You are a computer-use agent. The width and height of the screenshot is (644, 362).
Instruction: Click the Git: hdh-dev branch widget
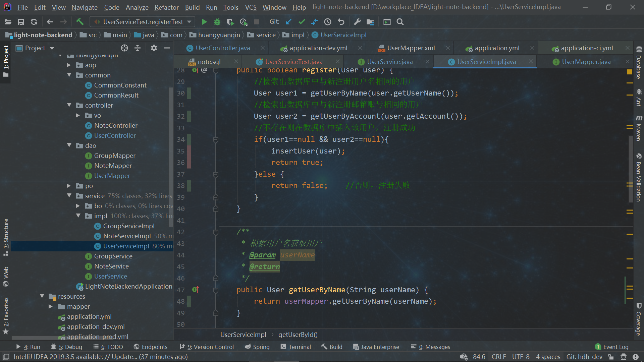click(584, 357)
